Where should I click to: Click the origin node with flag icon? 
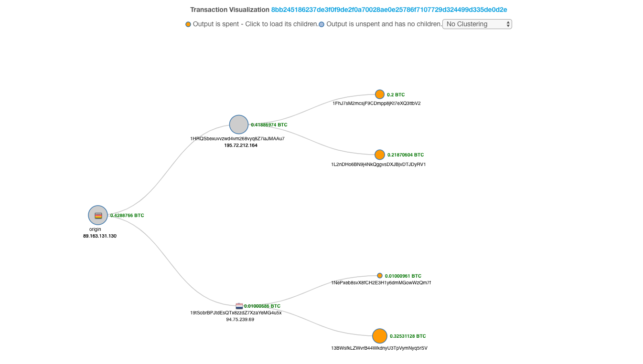click(x=98, y=215)
